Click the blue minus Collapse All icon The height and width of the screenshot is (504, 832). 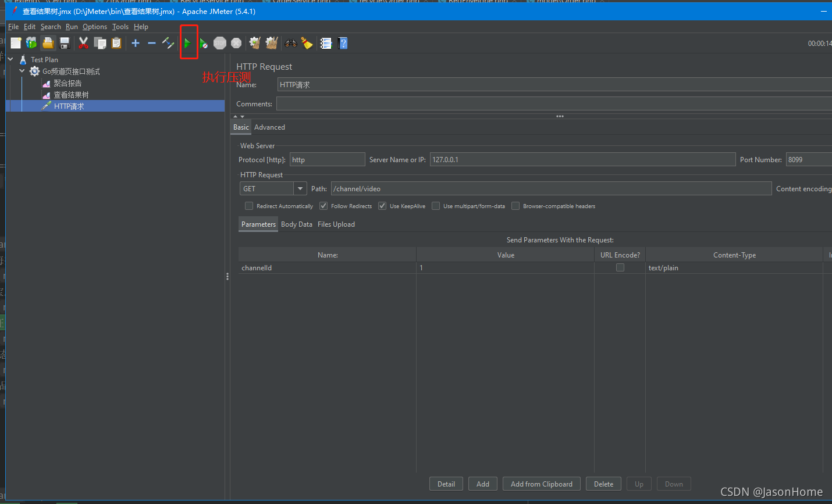point(152,43)
